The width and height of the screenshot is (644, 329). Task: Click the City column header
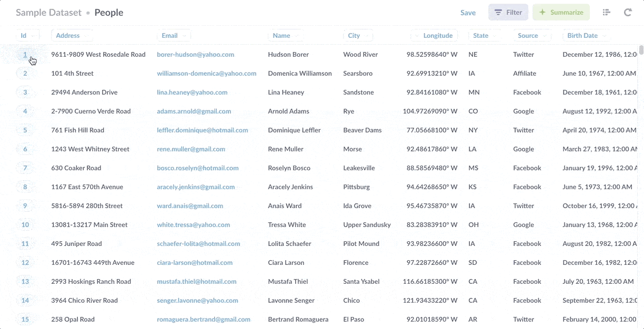[358, 36]
